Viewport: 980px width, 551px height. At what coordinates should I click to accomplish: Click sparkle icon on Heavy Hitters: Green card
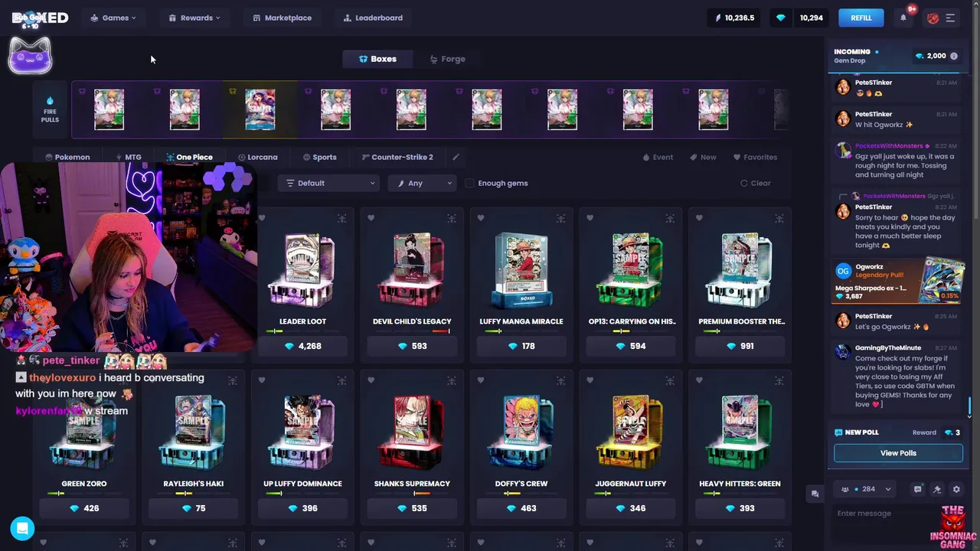pos(779,381)
